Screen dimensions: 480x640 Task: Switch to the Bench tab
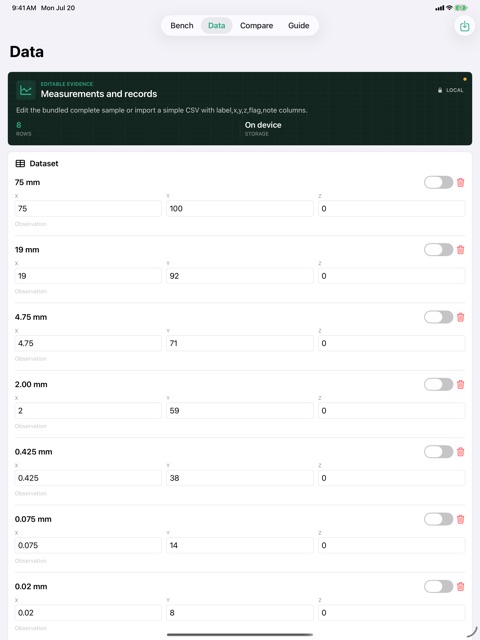point(182,26)
